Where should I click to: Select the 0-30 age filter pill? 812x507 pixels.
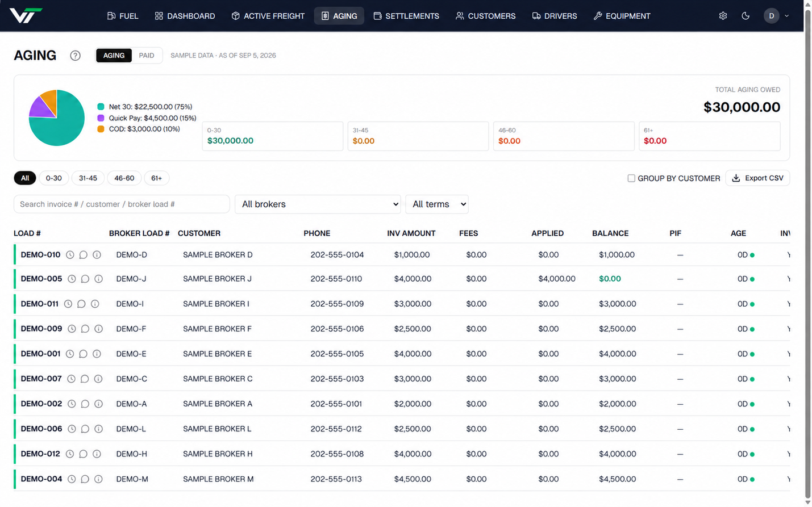(54, 178)
